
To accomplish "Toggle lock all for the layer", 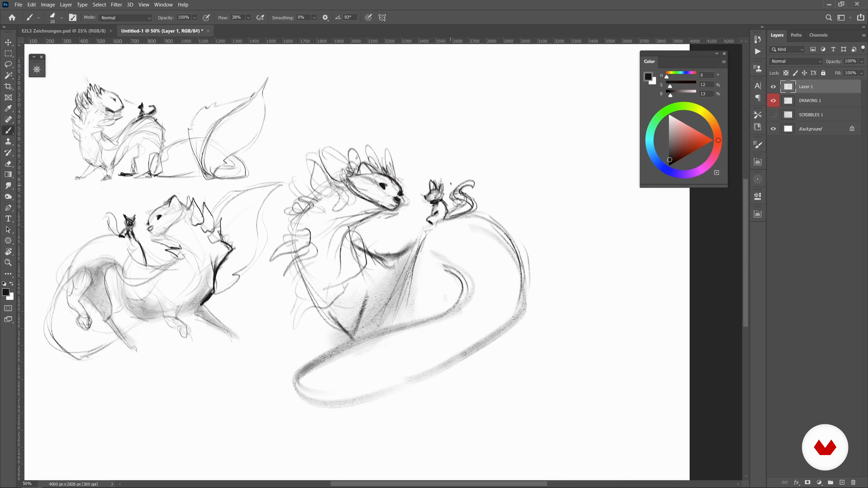I will click(823, 73).
